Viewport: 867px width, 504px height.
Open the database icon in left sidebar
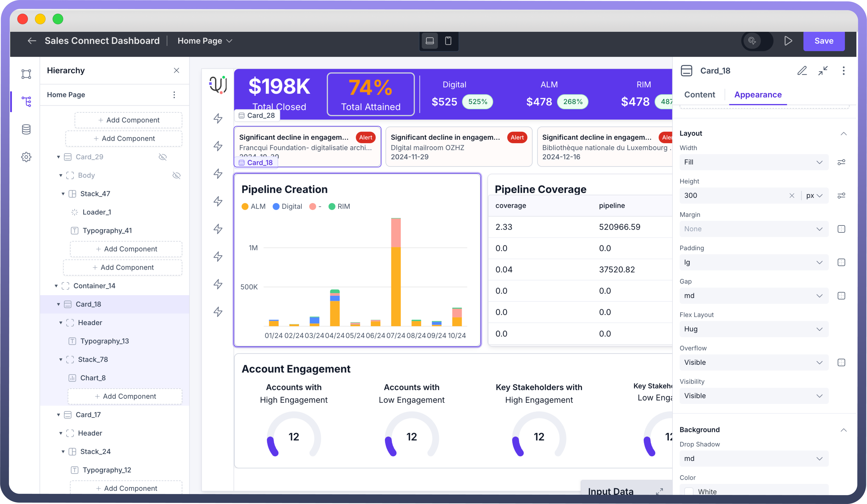26,129
